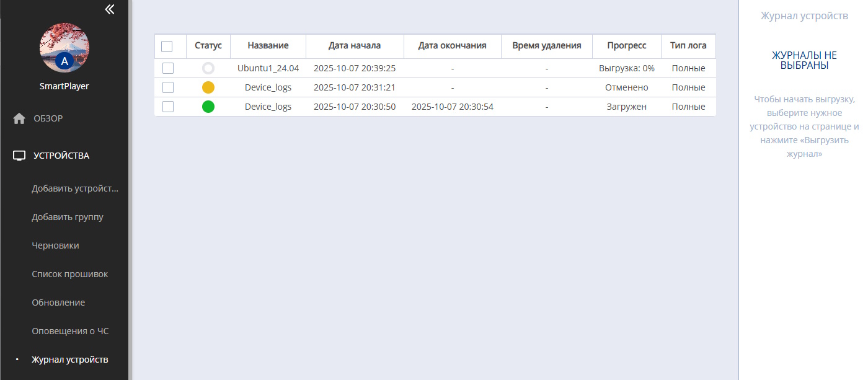Click the monitor icon next to Устройства
The image size is (868, 380).
coord(19,156)
